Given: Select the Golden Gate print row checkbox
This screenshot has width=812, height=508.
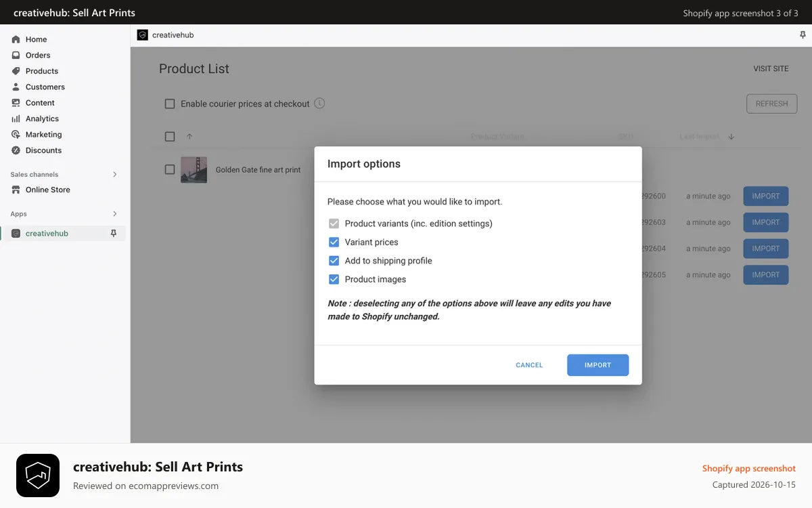Looking at the screenshot, I should click(170, 170).
